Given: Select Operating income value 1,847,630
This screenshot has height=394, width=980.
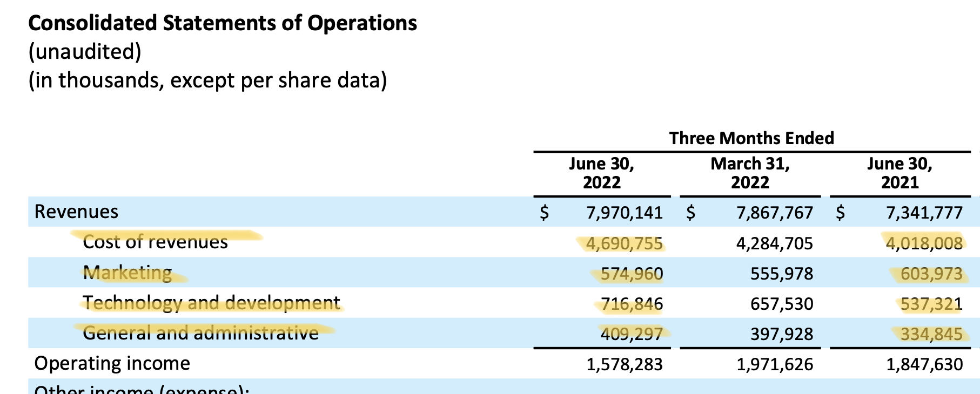Looking at the screenshot, I should point(924,364).
